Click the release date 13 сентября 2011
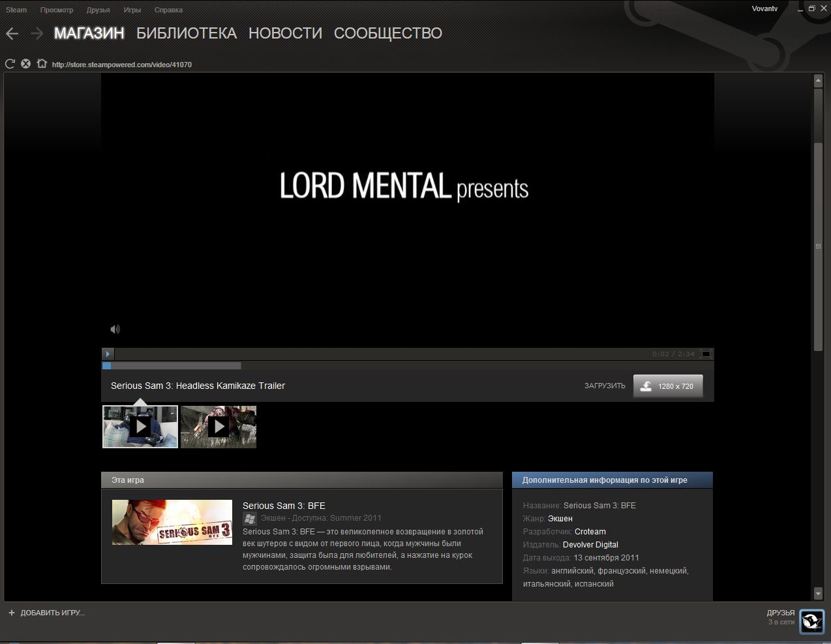 (x=607, y=558)
